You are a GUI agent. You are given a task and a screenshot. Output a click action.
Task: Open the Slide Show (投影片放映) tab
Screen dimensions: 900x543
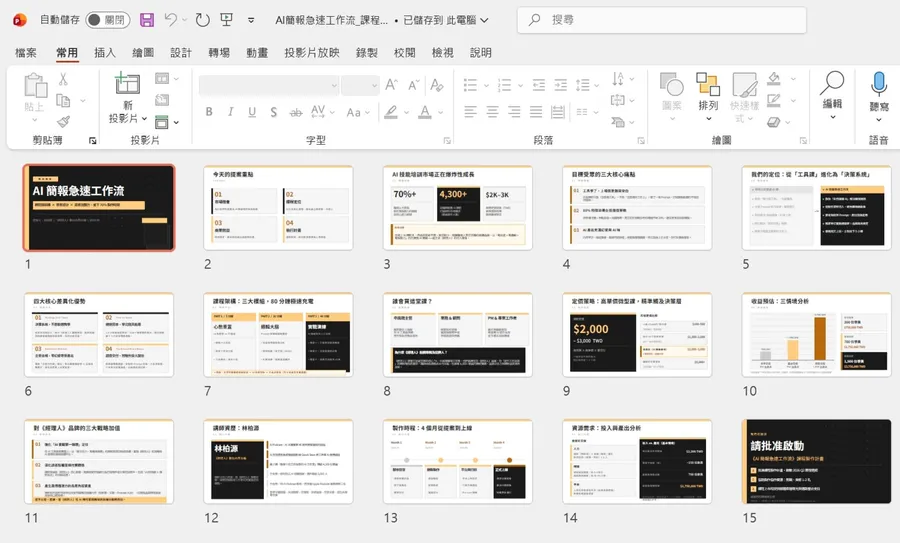pos(311,53)
